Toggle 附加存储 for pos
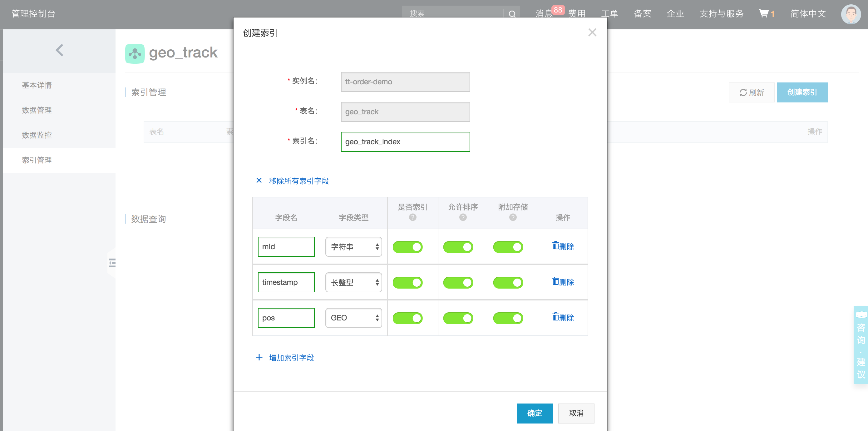Image resolution: width=868 pixels, height=431 pixels. pyautogui.click(x=508, y=318)
